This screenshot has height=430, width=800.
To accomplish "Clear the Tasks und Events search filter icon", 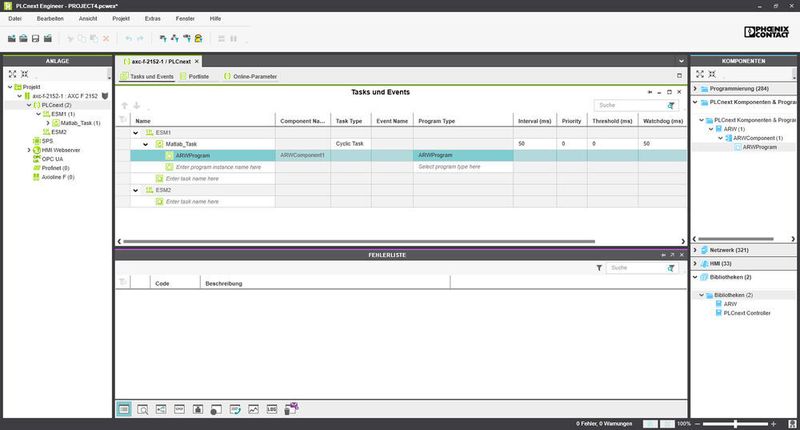I will (x=671, y=105).
